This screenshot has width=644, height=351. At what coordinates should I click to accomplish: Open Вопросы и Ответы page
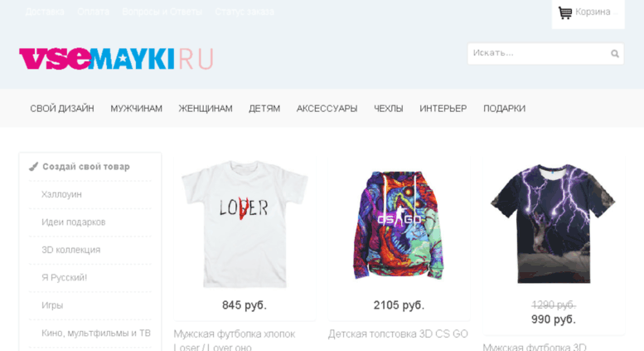162,12
